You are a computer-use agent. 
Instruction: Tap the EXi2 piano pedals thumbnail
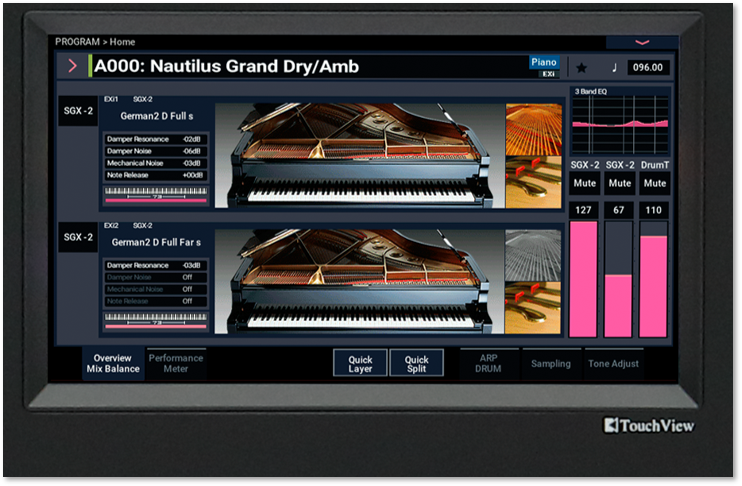pyautogui.click(x=533, y=308)
